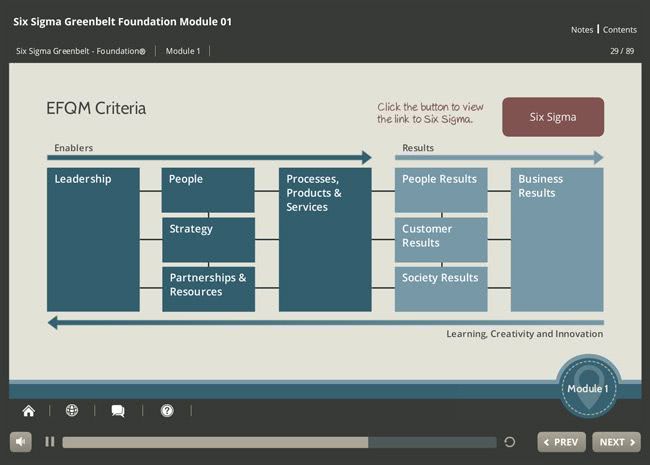Select the Customer Results box
Viewport: 650px width, 465px height.
[441, 240]
